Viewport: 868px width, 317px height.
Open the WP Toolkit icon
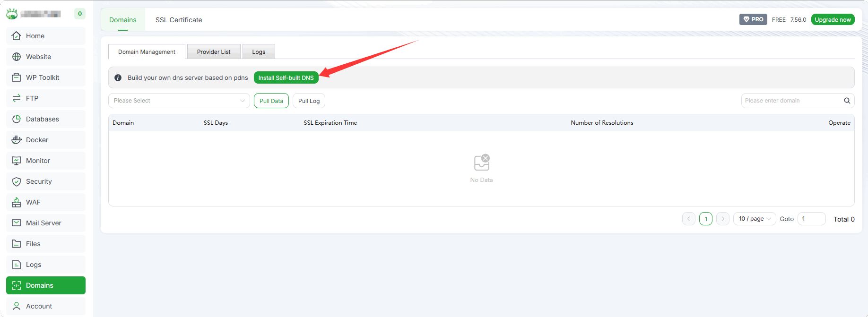(17, 77)
